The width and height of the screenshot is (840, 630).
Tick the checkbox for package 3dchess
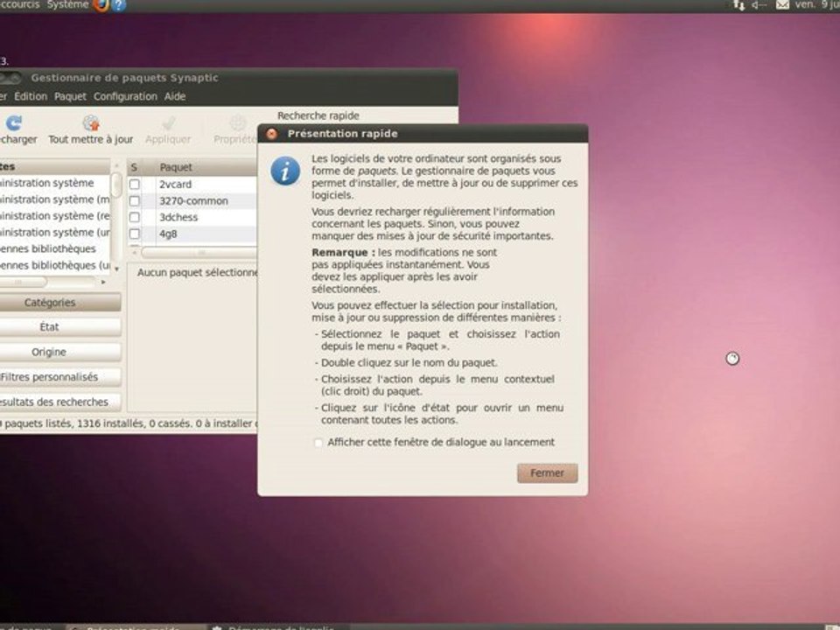pyautogui.click(x=135, y=218)
